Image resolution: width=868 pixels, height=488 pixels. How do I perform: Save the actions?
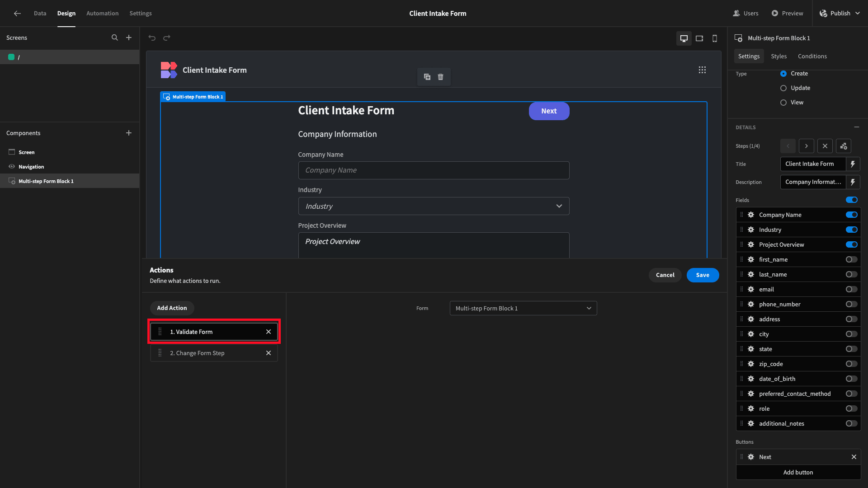703,275
